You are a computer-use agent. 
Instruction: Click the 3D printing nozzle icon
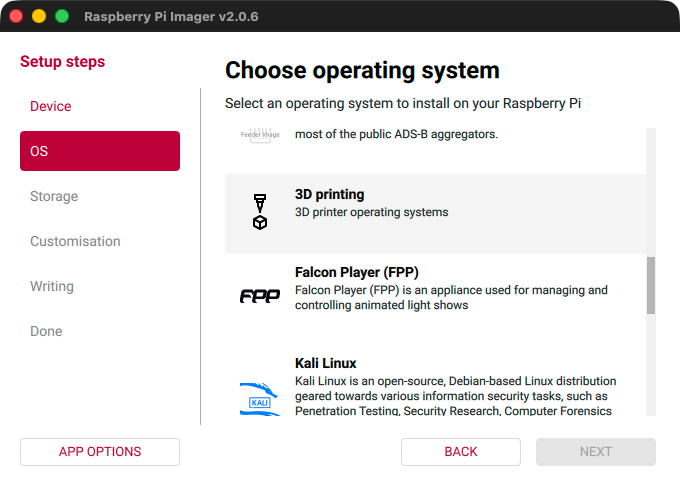pyautogui.click(x=260, y=212)
